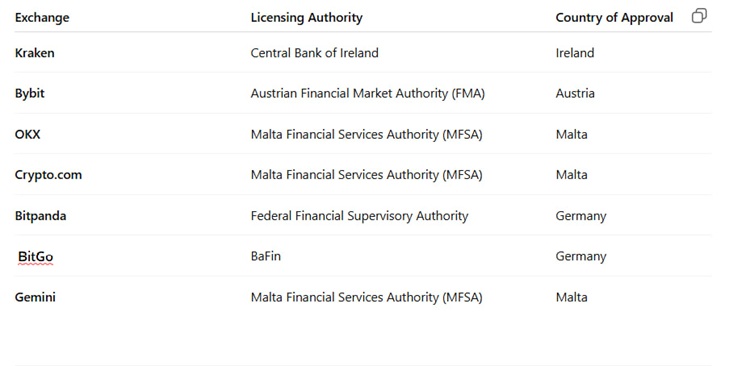Viewport: 750px width, 366px height.
Task: Click the Bybit exchange cell
Action: (30, 93)
